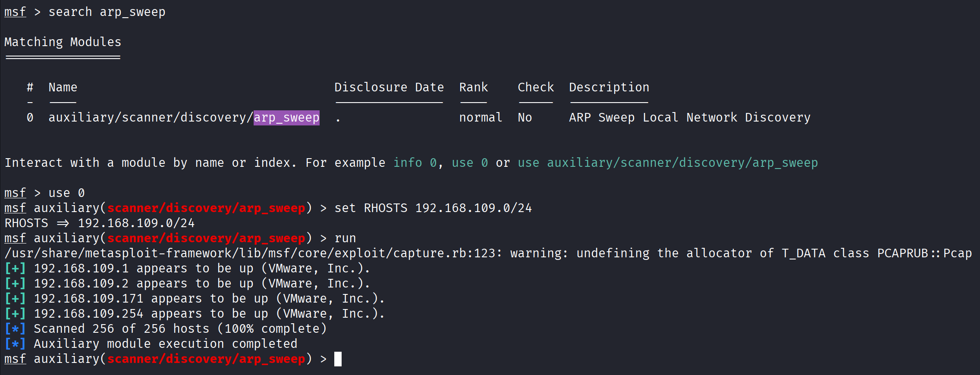The height and width of the screenshot is (375, 980).
Task: Click 'set RHOSTS 192.168.109.0/24' command
Action: coord(433,208)
